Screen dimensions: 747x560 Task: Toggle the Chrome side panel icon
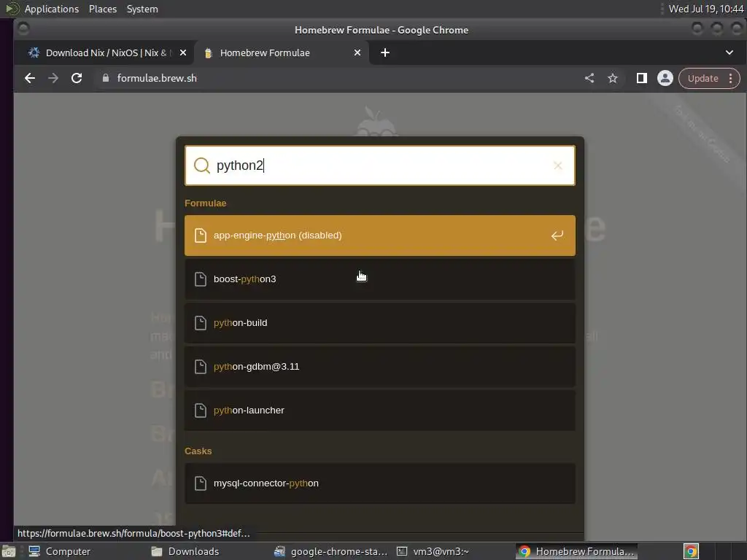tap(642, 78)
